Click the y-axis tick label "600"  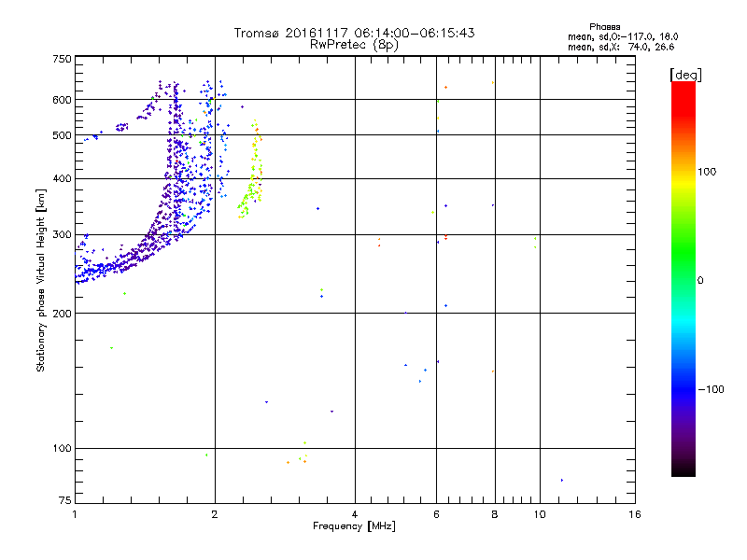click(62, 100)
